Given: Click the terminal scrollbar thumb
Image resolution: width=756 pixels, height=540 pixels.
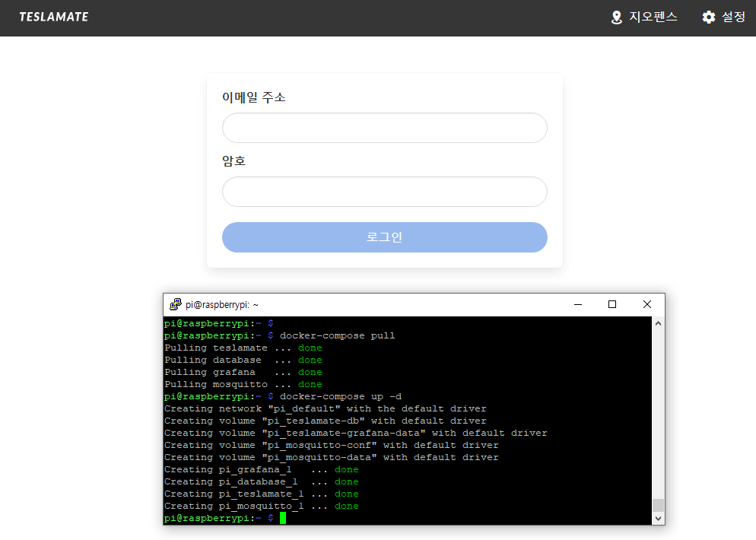Looking at the screenshot, I should point(658,505).
